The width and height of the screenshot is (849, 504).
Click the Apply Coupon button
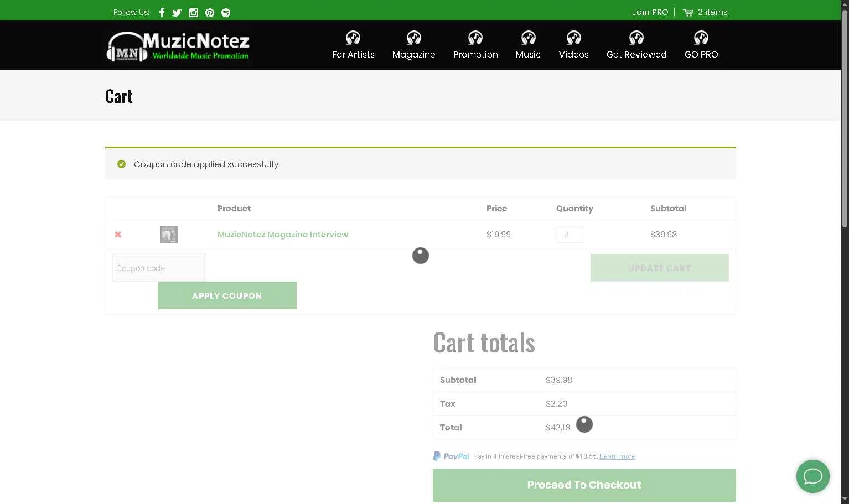pos(227,295)
